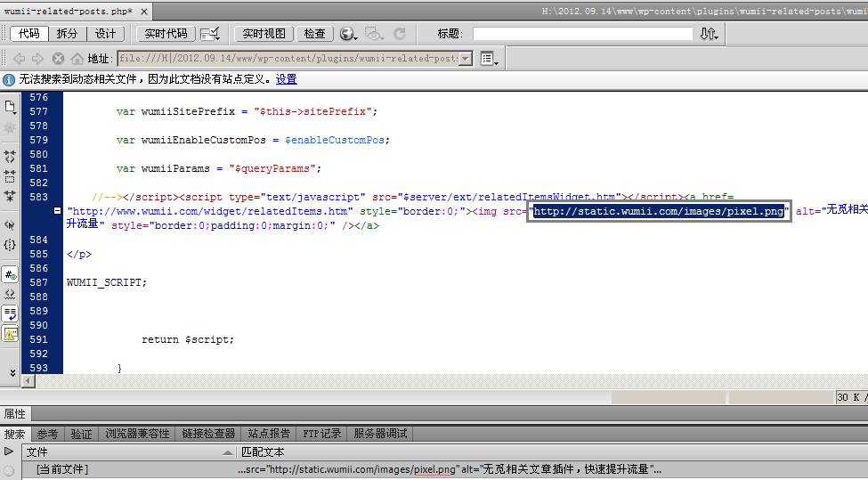This screenshot has width=868, height=480.
Task: Open the Open Documents icon in coding toolbar
Action: tap(10, 106)
